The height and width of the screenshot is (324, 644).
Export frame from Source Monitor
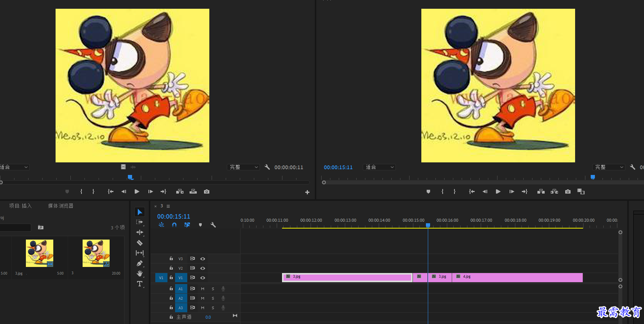tap(207, 192)
